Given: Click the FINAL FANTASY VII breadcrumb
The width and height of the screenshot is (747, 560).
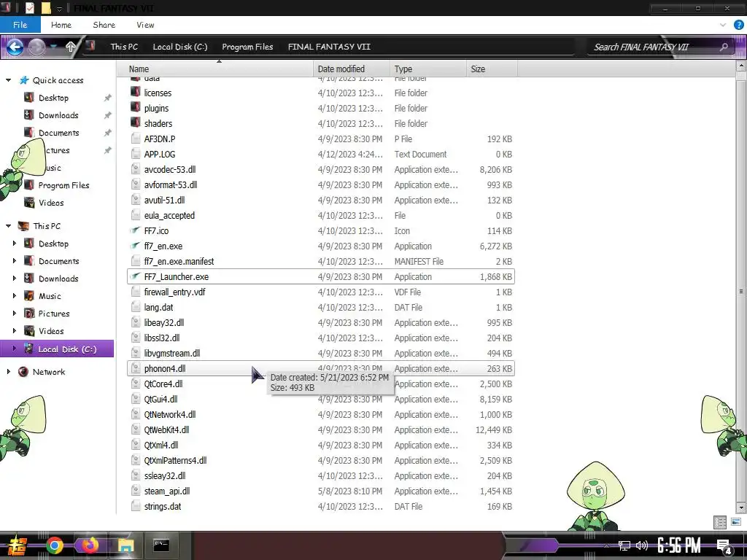Looking at the screenshot, I should click(329, 47).
